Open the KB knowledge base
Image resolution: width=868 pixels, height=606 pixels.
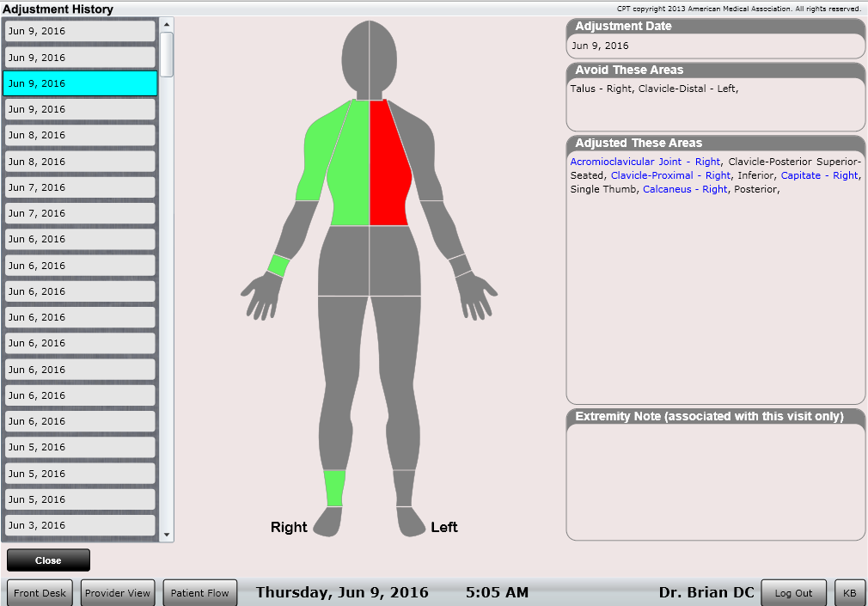click(849, 592)
